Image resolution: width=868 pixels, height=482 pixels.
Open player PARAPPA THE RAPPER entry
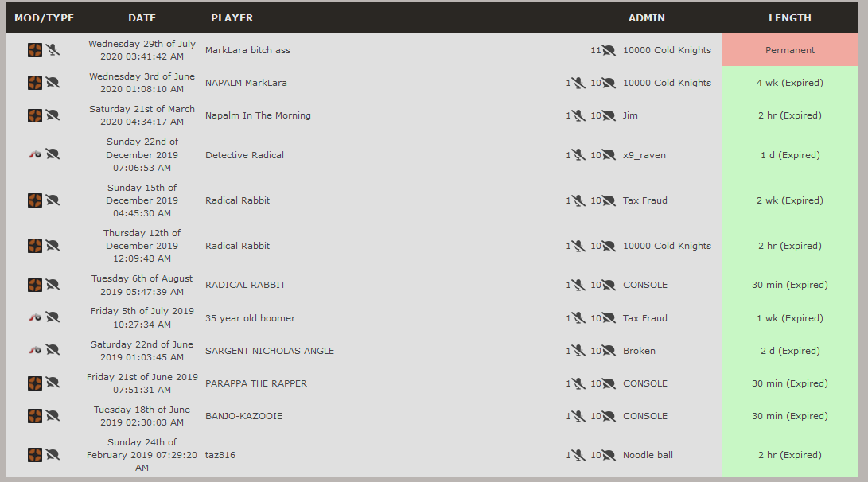click(255, 383)
